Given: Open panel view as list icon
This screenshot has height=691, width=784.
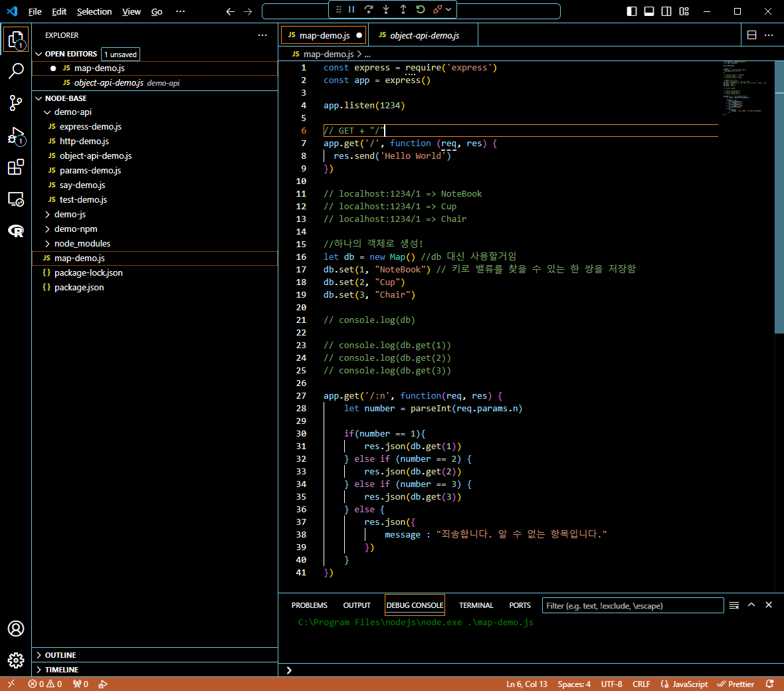Looking at the screenshot, I should click(x=734, y=605).
